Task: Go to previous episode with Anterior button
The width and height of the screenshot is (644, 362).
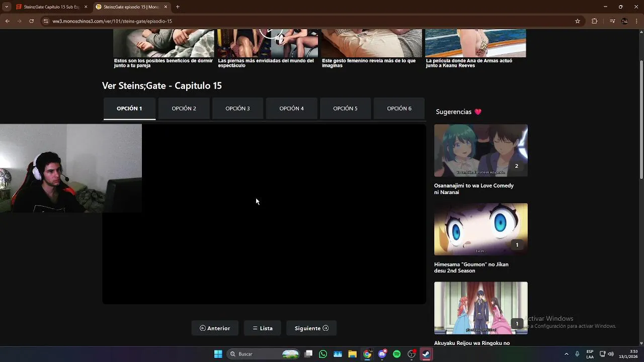Action: [215, 328]
